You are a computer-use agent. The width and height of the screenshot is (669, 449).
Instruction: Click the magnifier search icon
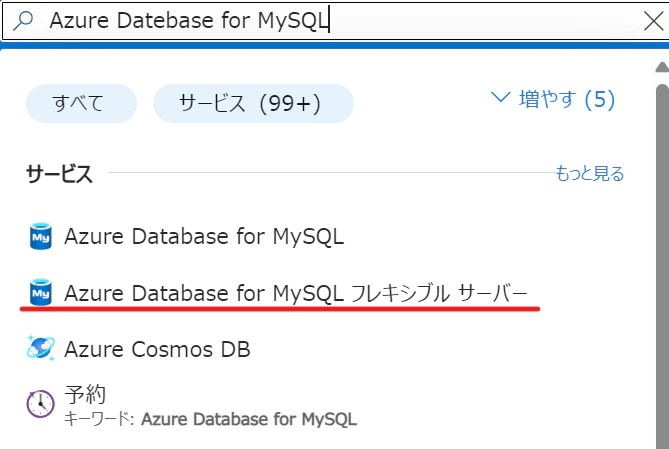tap(23, 20)
